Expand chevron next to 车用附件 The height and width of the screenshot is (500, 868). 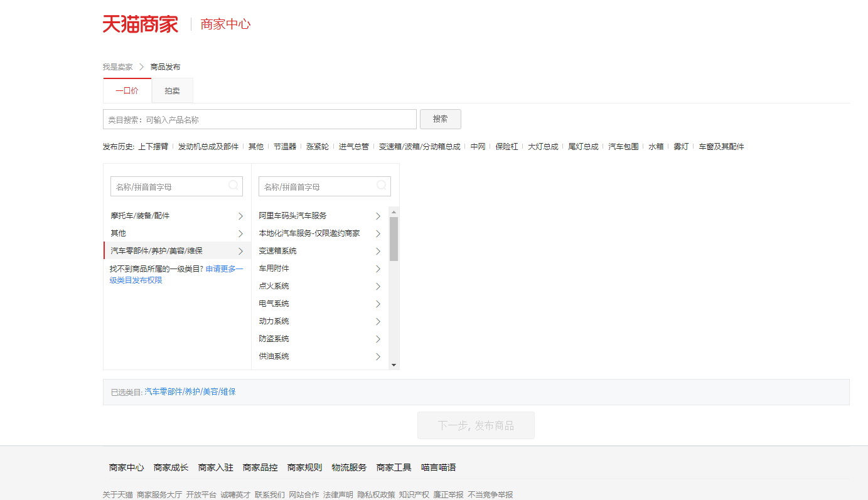click(378, 269)
